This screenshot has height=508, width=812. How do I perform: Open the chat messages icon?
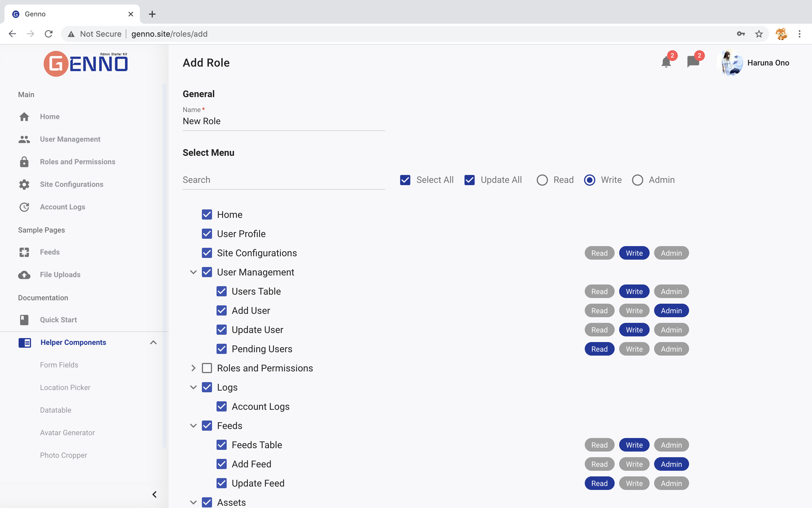[x=693, y=62]
